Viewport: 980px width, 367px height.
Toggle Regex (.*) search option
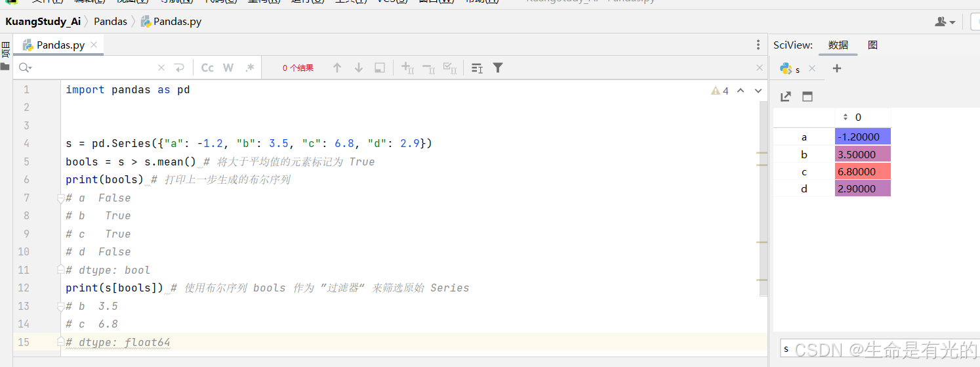[x=249, y=68]
